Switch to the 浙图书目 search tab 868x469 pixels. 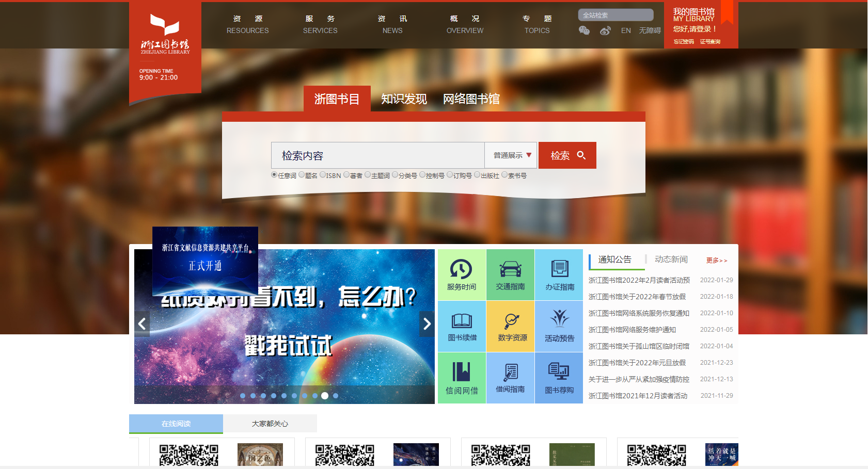(x=337, y=99)
